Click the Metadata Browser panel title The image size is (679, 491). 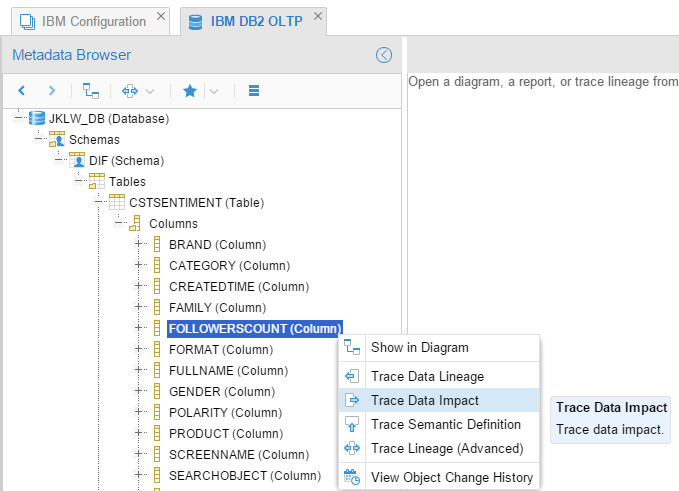pyautogui.click(x=71, y=55)
